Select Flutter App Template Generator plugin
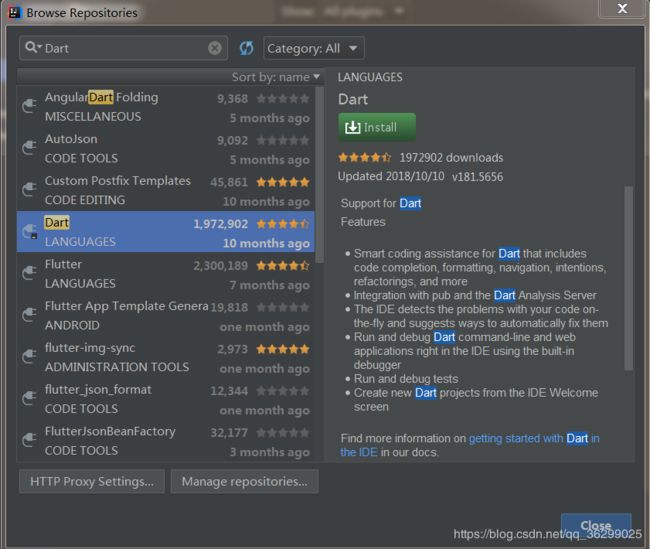This screenshot has width=650, height=549. (x=165, y=316)
